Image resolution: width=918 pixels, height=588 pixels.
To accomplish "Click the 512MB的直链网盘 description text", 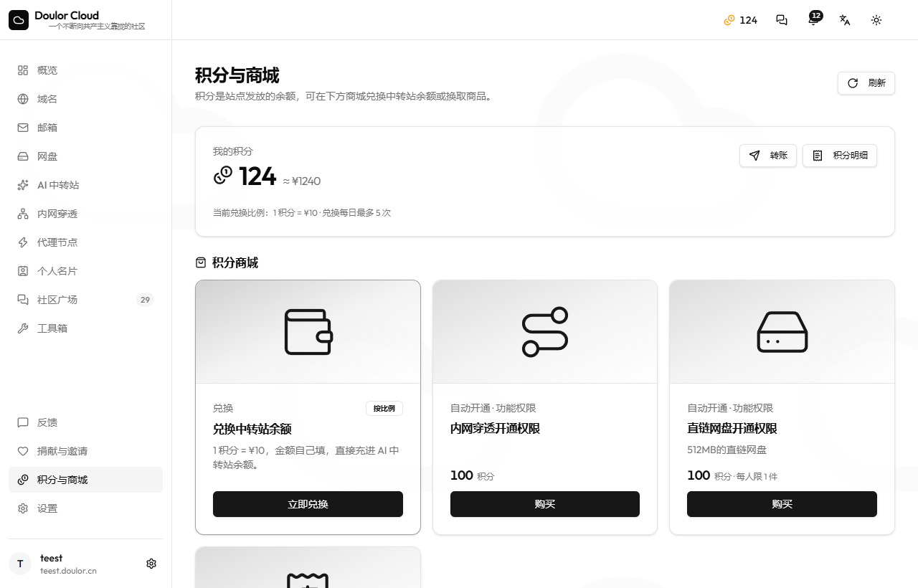I will [x=727, y=450].
